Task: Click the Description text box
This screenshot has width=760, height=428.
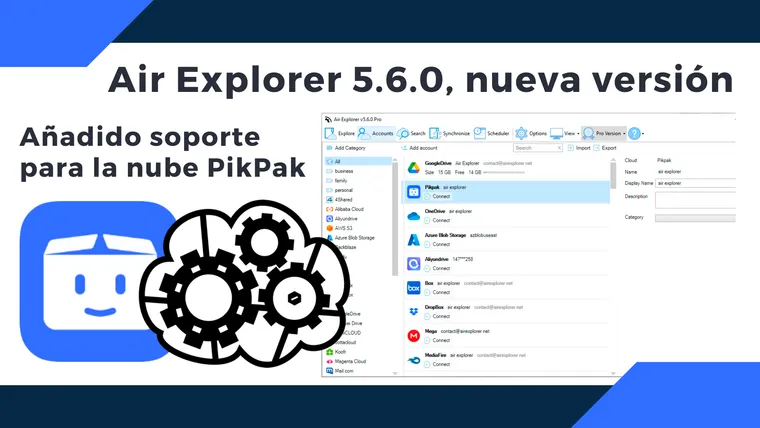Action: click(696, 200)
